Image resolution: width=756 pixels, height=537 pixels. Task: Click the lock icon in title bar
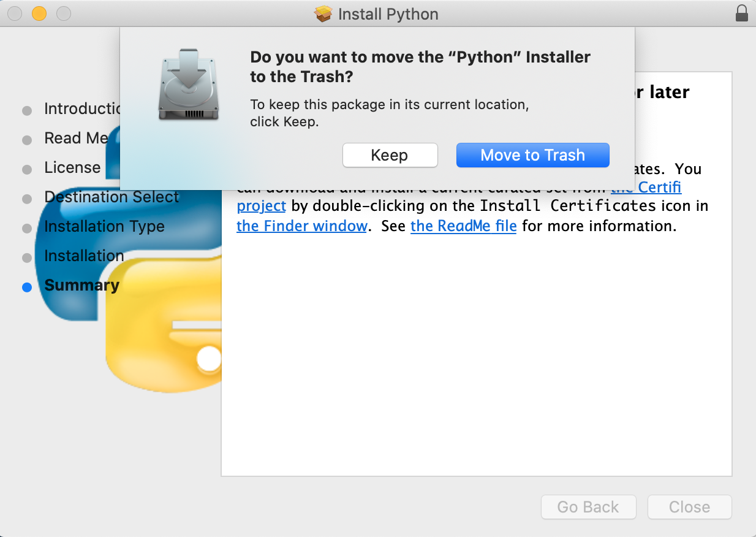tap(741, 13)
